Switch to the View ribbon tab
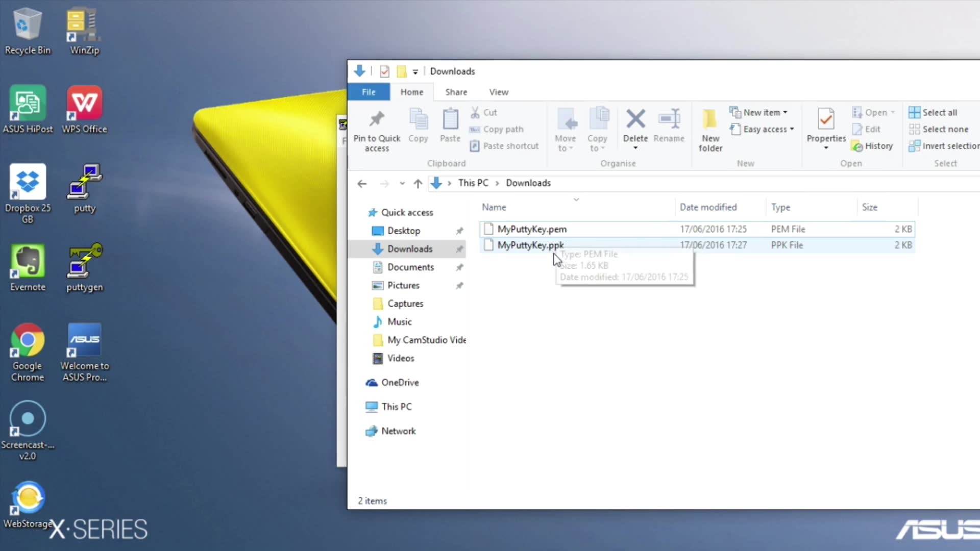 [x=498, y=92]
